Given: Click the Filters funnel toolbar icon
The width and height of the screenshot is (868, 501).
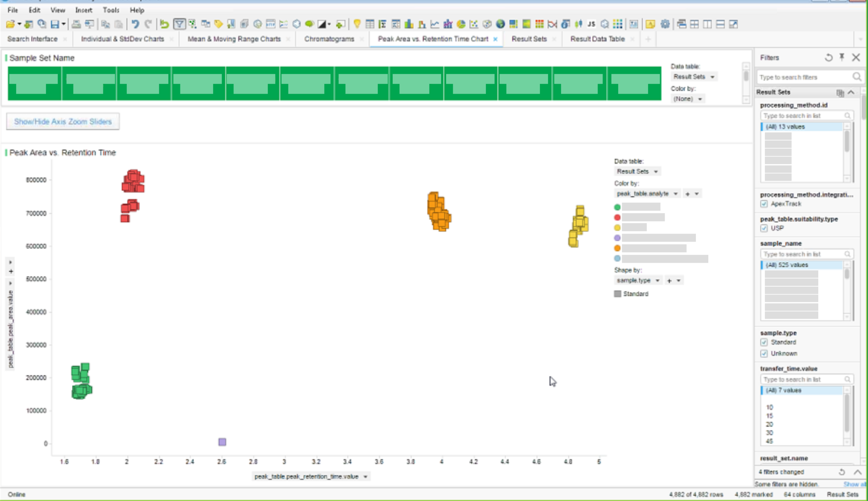Looking at the screenshot, I should click(179, 24).
